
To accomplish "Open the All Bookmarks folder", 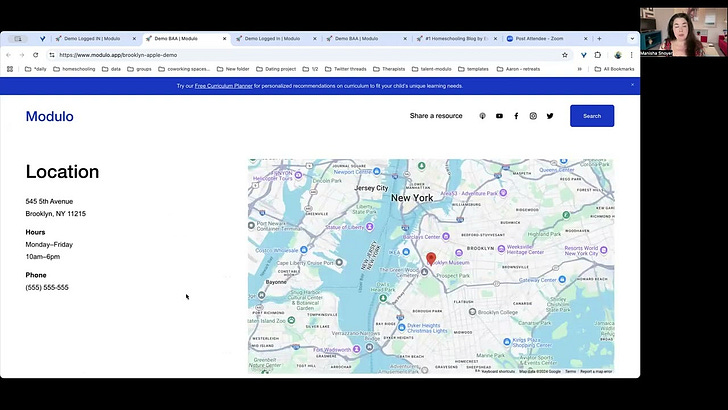I will pyautogui.click(x=614, y=69).
